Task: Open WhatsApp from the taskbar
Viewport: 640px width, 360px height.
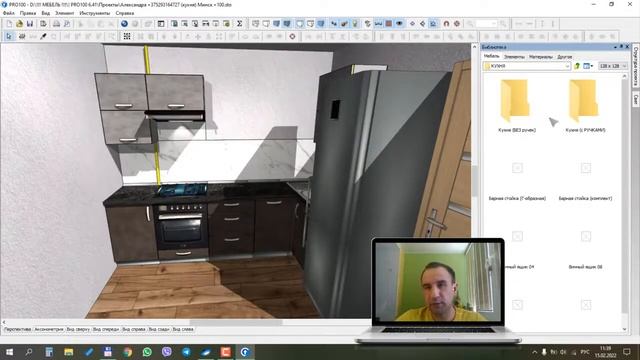Action: [x=147, y=352]
